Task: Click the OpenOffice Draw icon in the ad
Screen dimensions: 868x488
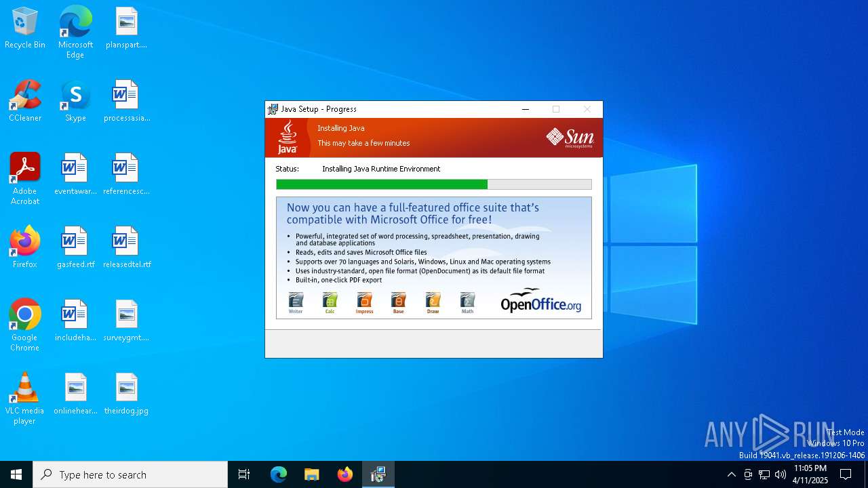Action: click(x=433, y=303)
